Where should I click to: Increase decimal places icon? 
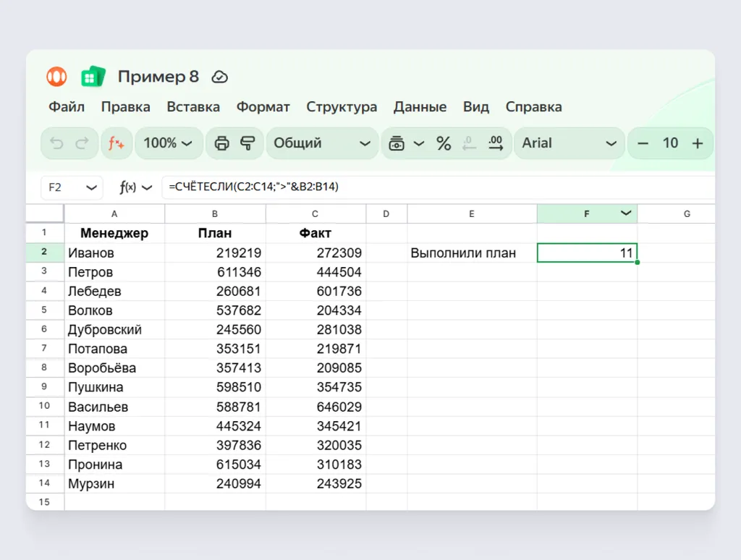pyautogui.click(x=495, y=143)
